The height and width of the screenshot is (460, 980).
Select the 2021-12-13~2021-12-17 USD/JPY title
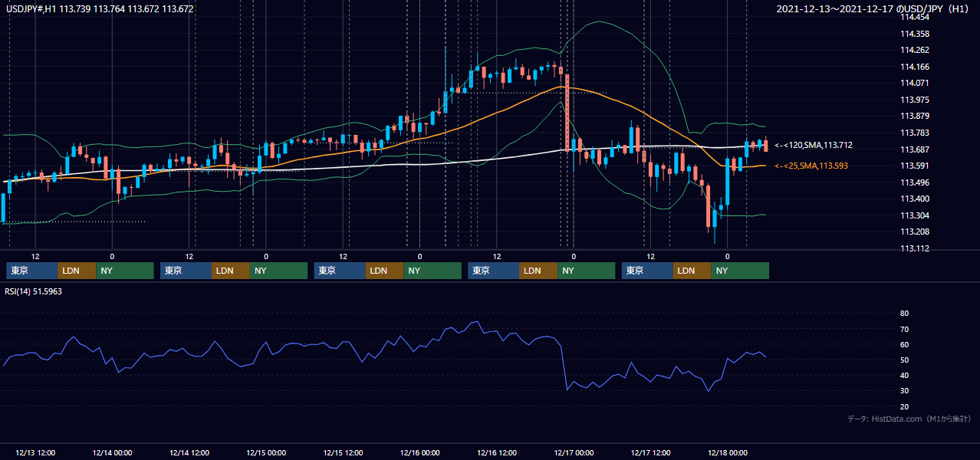point(873,9)
